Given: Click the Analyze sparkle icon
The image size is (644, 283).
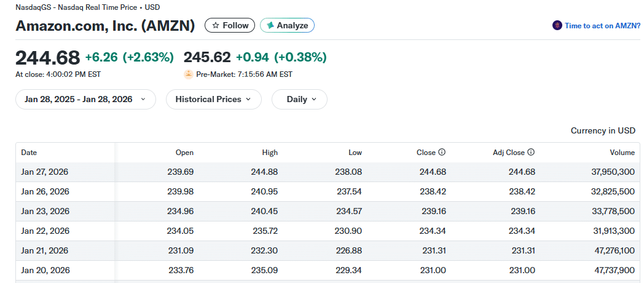Looking at the screenshot, I should [x=270, y=25].
